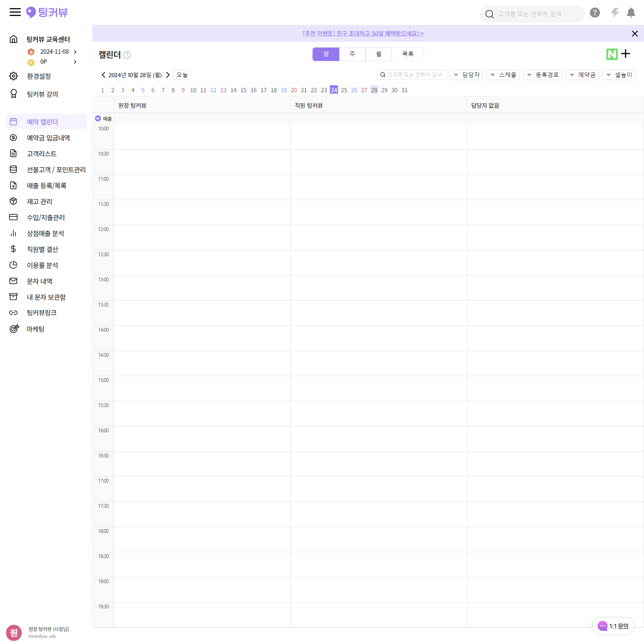Viewport: 644px width, 644px height.
Task: Open 수입/지출관리 menu item
Action: point(46,217)
